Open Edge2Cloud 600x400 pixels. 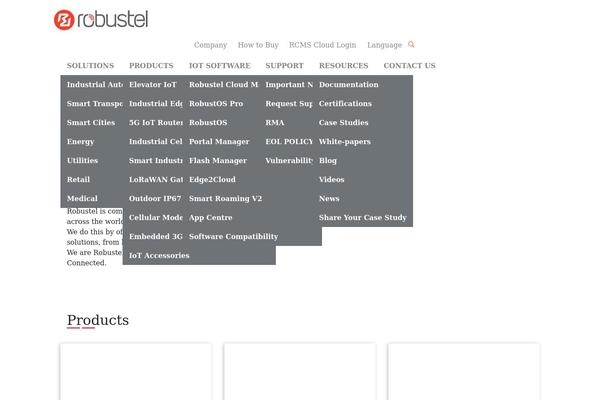(x=212, y=180)
